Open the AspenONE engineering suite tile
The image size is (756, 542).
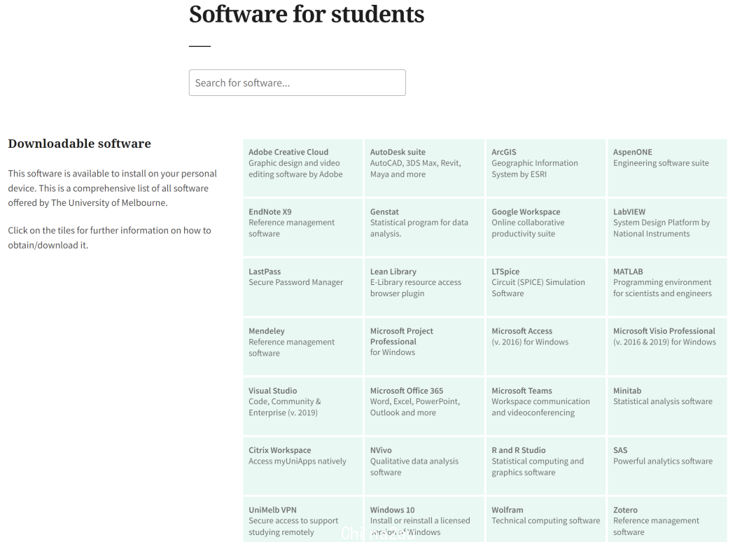[x=667, y=168]
